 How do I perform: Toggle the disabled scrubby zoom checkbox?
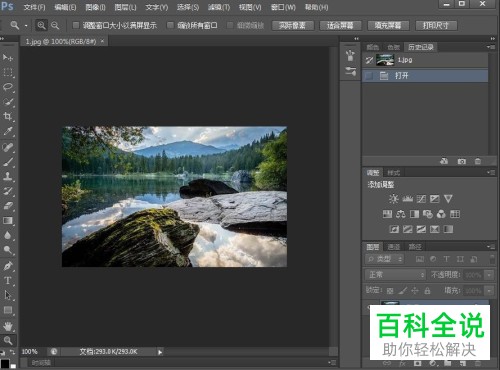click(230, 25)
